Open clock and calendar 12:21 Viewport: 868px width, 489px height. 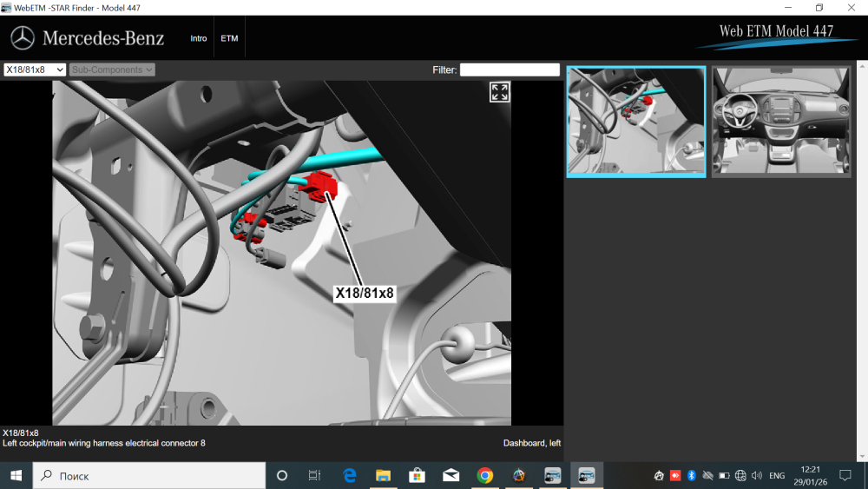(811, 476)
